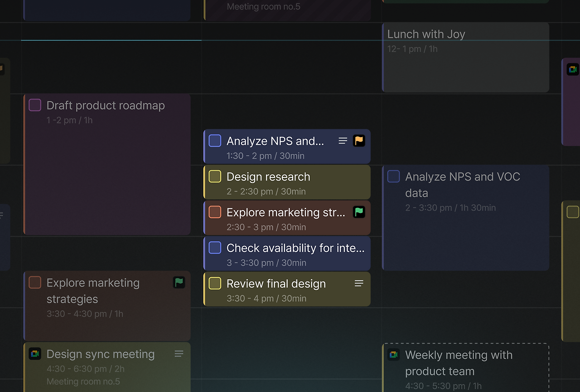Open Weekly meeting with product team title
This screenshot has width=580, height=392.
pyautogui.click(x=459, y=363)
